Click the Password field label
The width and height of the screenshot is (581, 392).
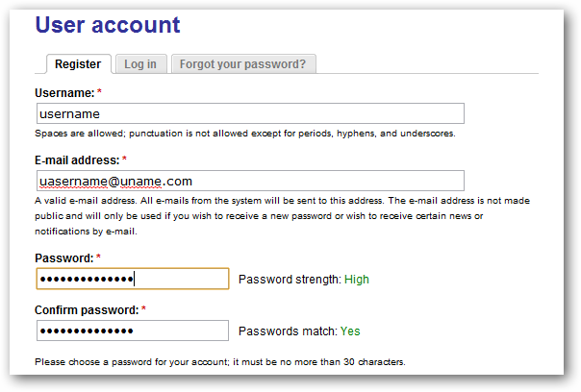[63, 257]
